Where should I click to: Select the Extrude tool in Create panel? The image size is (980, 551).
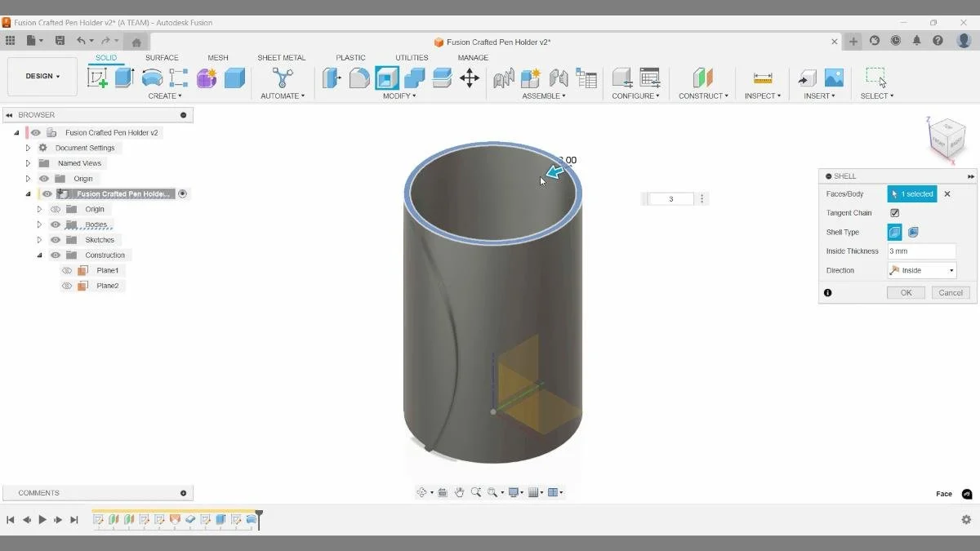[x=124, y=78]
